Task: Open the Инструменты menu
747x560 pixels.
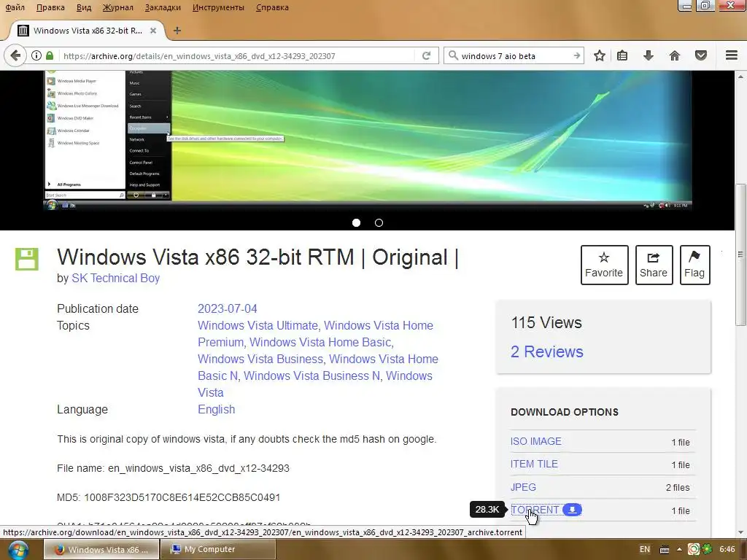Action: pos(218,7)
